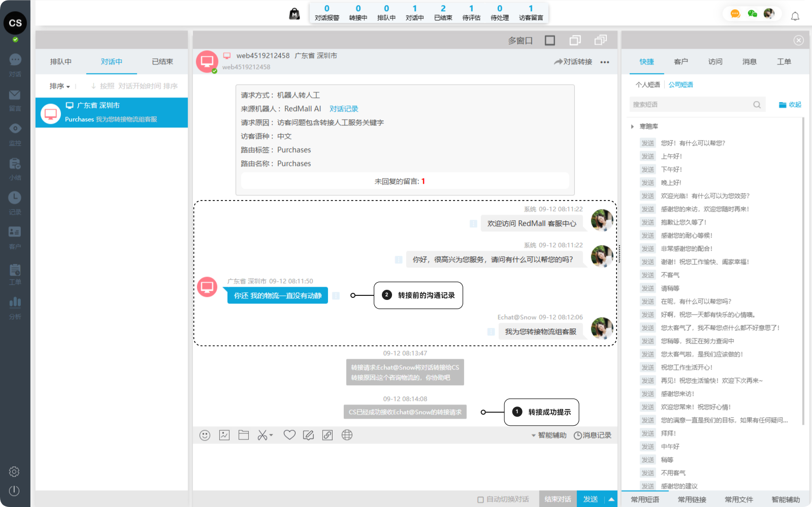Click the emoji smiley icon in chat toolbar
812x507 pixels.
click(x=205, y=435)
